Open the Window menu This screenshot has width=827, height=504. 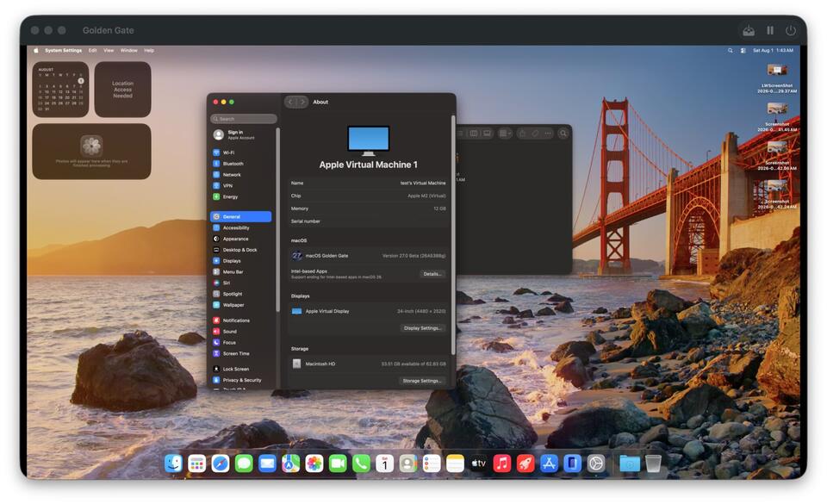(128, 51)
